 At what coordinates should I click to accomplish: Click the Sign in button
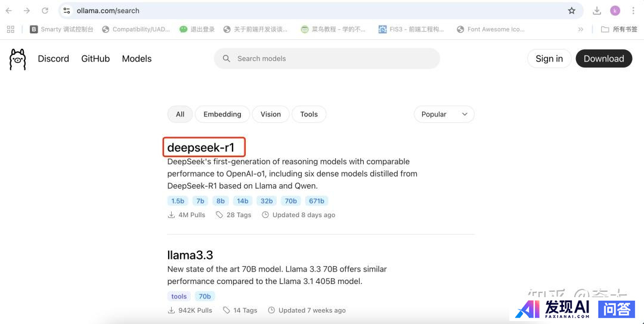pos(549,58)
